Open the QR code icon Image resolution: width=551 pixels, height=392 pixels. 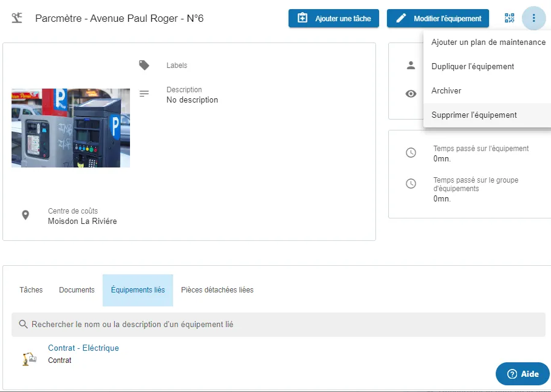tap(509, 18)
